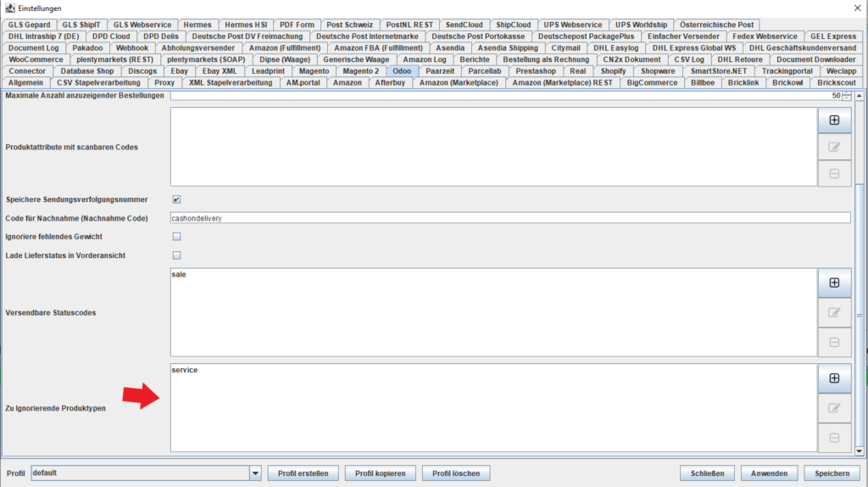Click the Einstellungen window app icon
Screen dimensions: 868x487
point(9,8)
